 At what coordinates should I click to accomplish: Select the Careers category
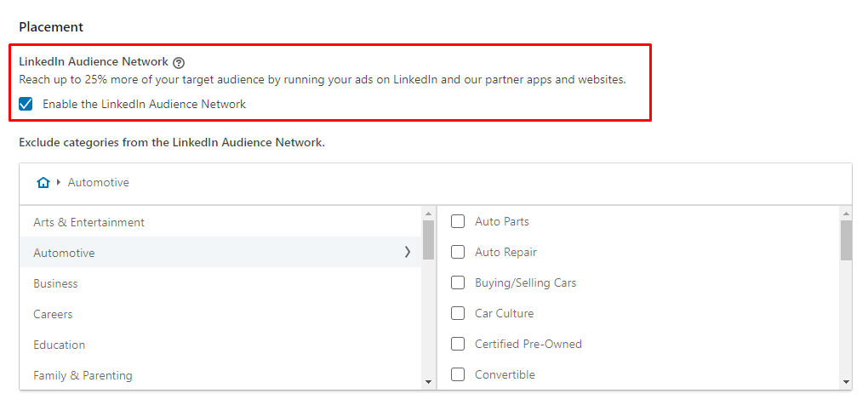[220, 314]
